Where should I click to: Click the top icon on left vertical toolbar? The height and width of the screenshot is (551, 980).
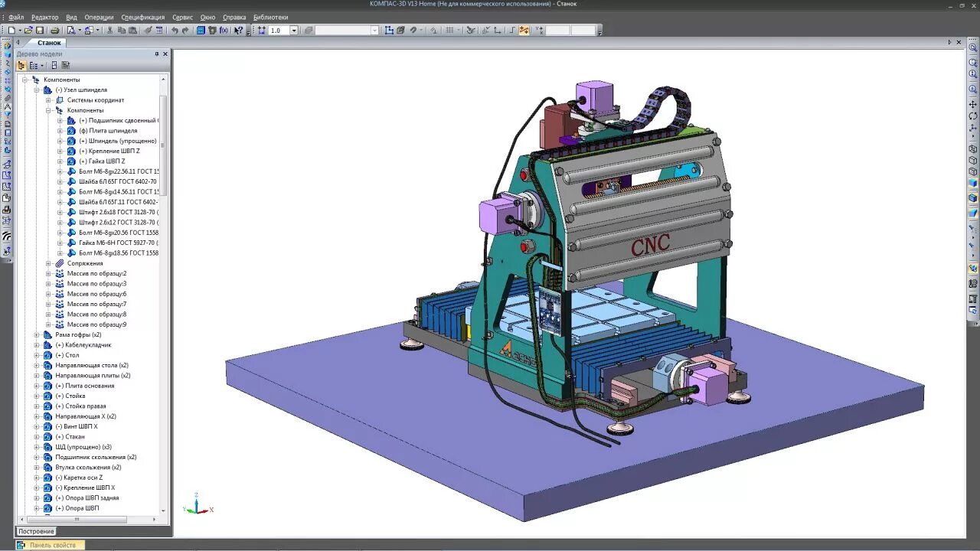point(7,46)
